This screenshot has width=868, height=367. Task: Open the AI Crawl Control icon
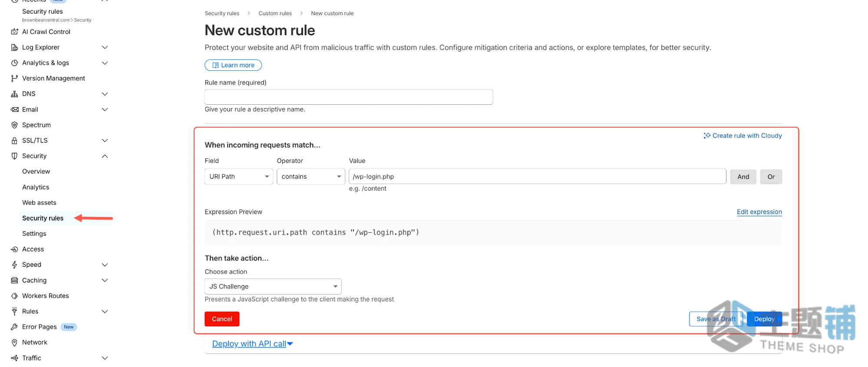pyautogui.click(x=14, y=32)
